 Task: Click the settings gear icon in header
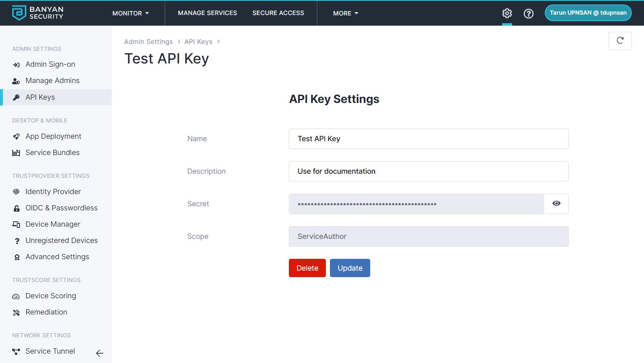point(507,13)
